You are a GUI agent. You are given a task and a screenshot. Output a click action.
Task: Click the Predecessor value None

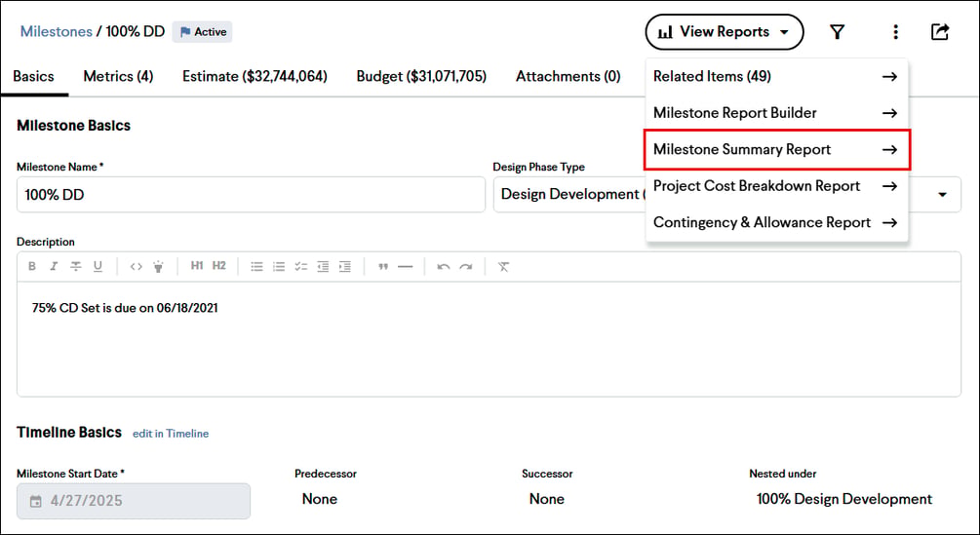(x=320, y=499)
